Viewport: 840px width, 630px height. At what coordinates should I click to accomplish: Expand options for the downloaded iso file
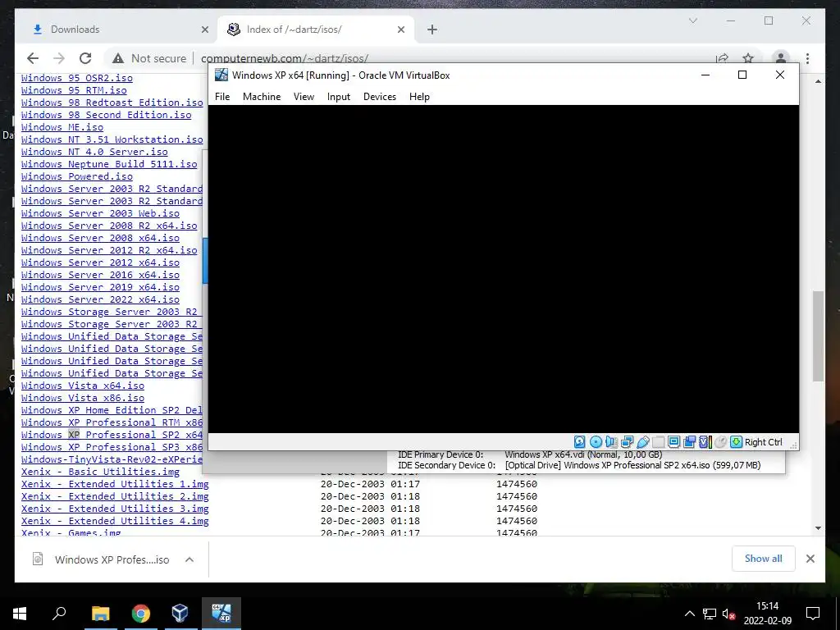tap(189, 559)
